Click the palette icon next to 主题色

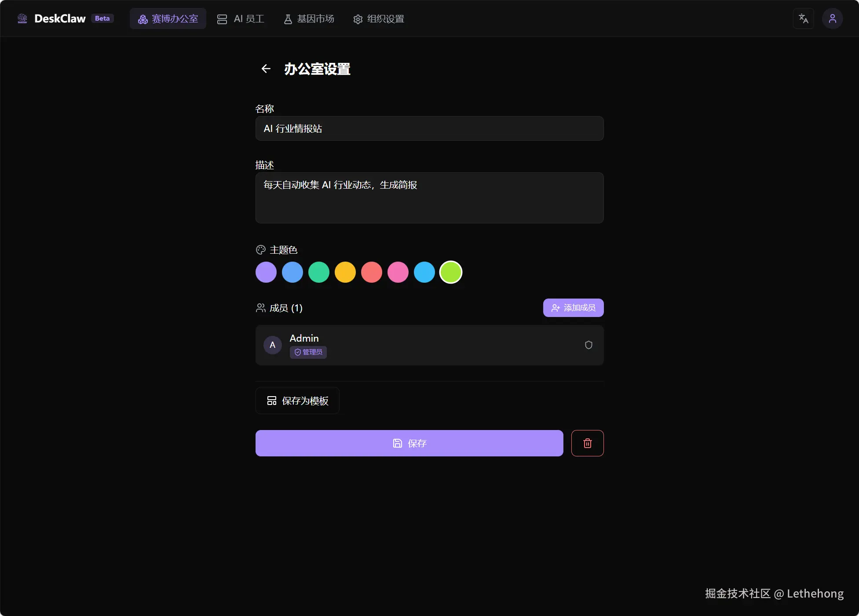[261, 250]
